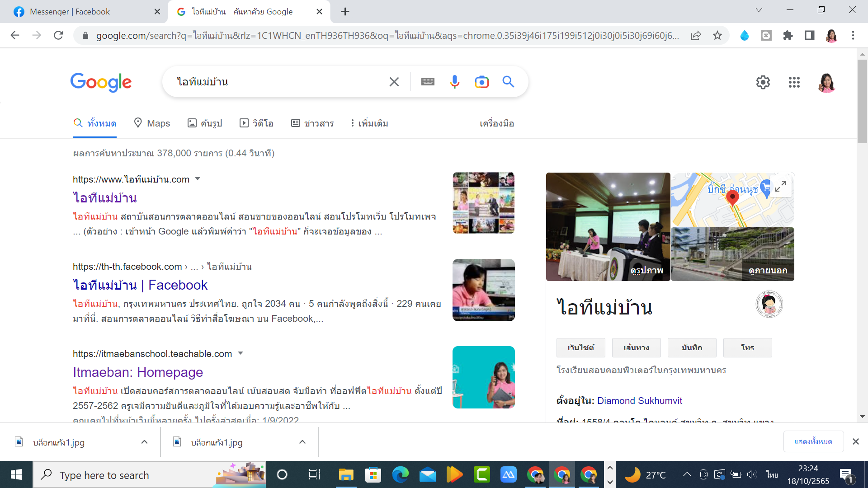The height and width of the screenshot is (488, 868).
Task: Click the voice search microphone icon
Action: (x=455, y=82)
